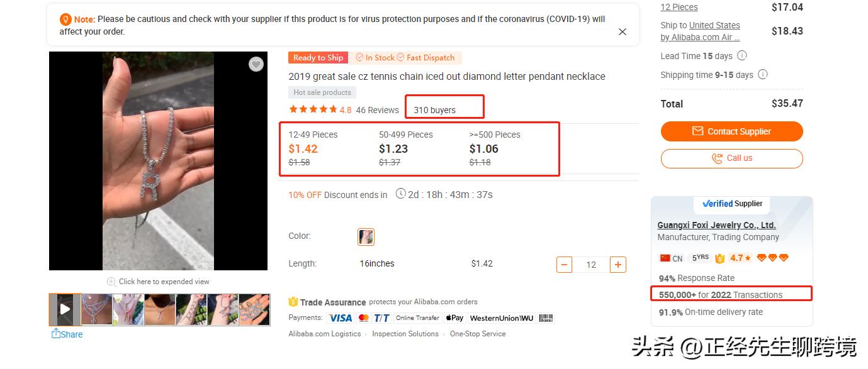The width and height of the screenshot is (868, 369).
Task: Decrease quantity with the minus button
Action: click(564, 265)
